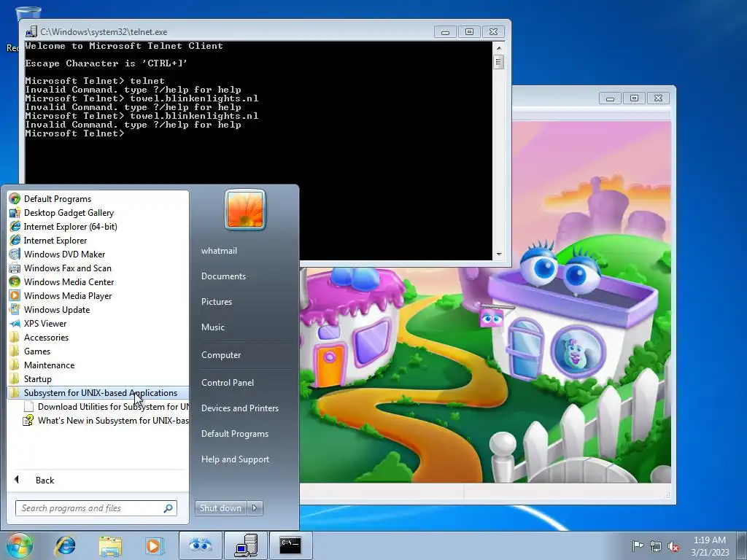Click Windows Media Player taskbar icon
The height and width of the screenshot is (560, 747).
[153, 545]
